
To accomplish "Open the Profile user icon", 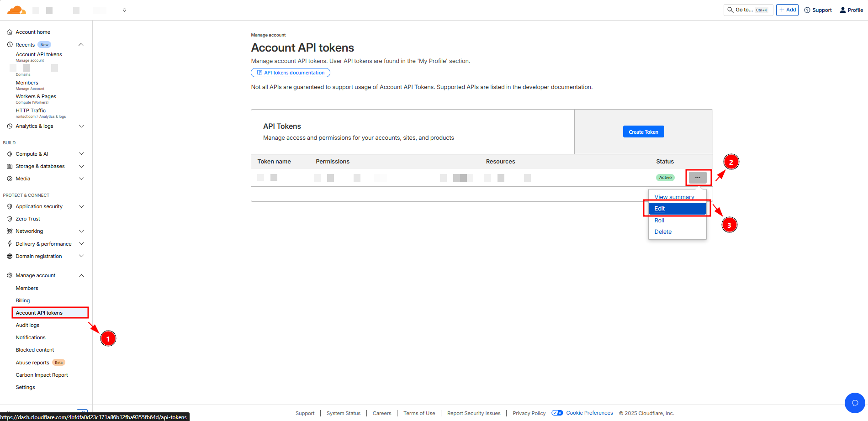I will 843,10.
